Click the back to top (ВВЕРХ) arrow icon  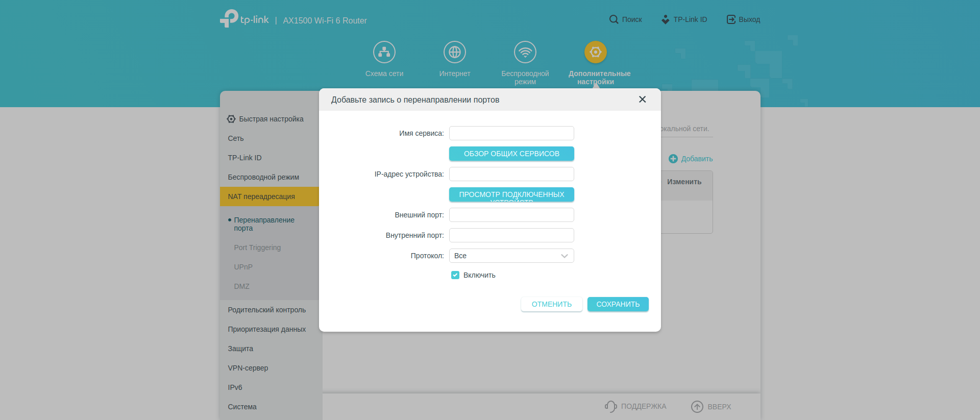[x=697, y=406]
